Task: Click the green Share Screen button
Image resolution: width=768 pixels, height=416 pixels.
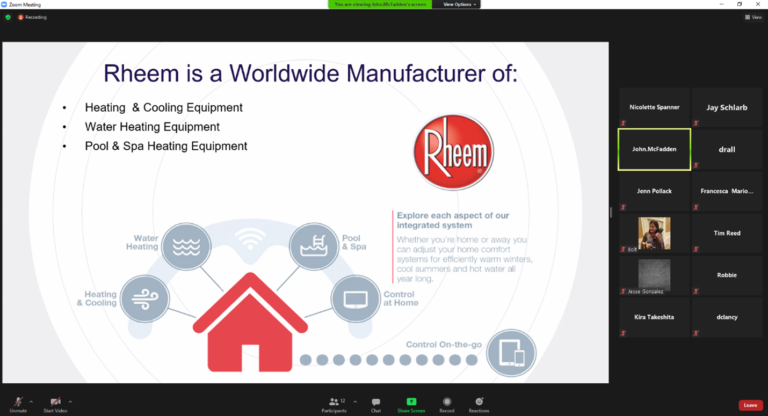Action: coord(411,405)
